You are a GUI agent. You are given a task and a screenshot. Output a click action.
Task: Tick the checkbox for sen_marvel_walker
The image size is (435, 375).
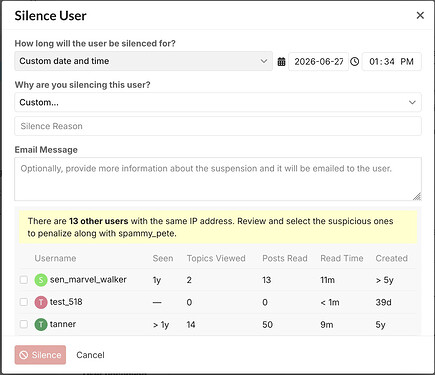pos(24,280)
